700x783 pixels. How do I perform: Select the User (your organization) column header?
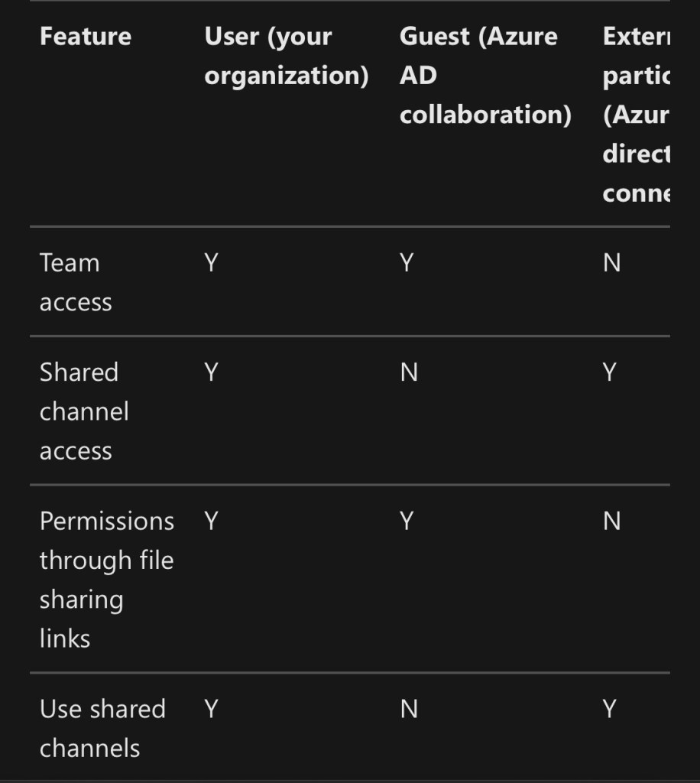pos(286,56)
